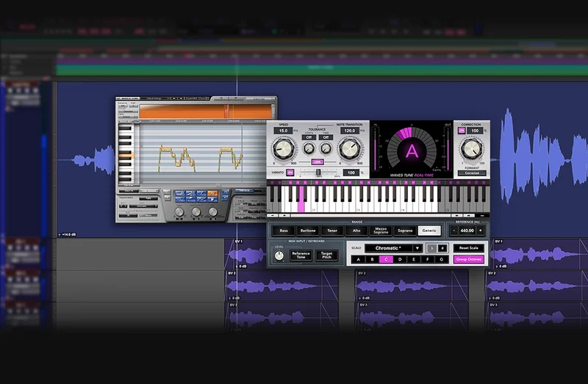Select the orange highlighted tool in Waves Tune

(212, 193)
